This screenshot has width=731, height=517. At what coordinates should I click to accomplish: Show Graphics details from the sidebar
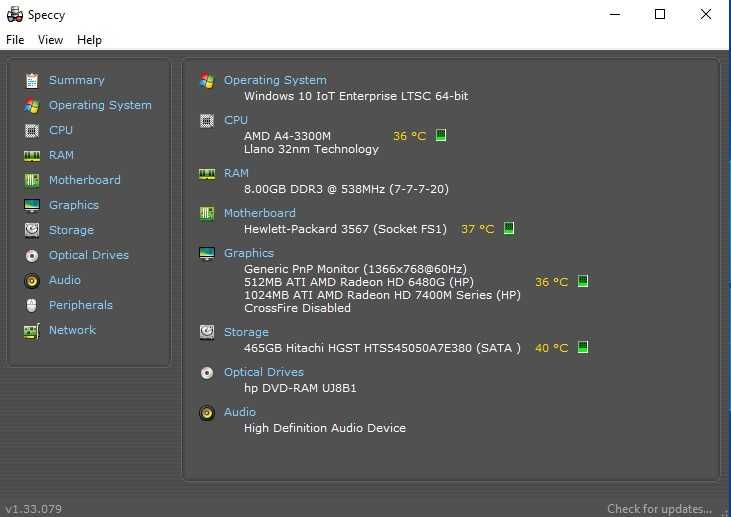pyautogui.click(x=74, y=205)
